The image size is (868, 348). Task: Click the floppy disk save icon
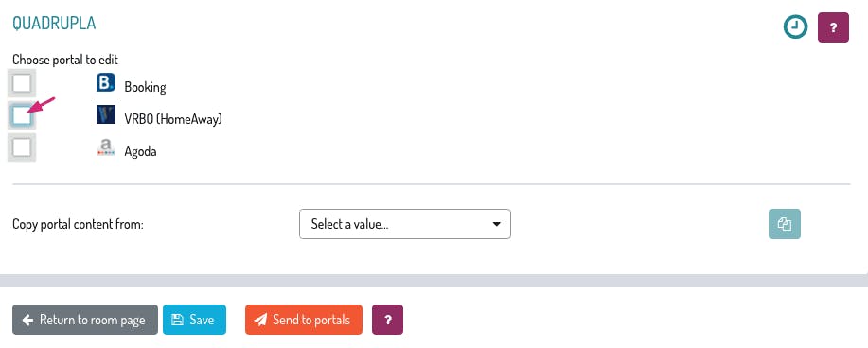177,320
